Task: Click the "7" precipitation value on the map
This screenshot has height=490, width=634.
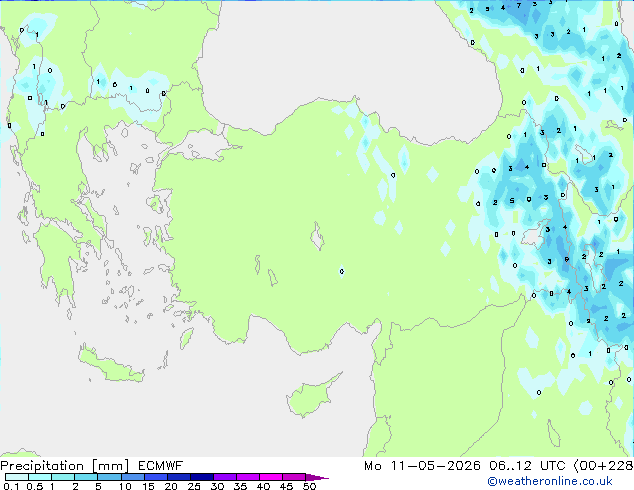Action: point(519,6)
